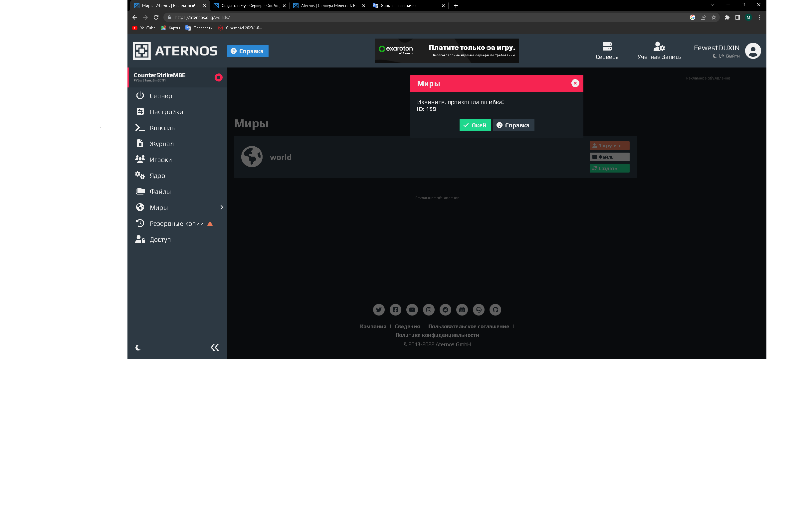Click CounterStrikeMBE server name

coord(159,75)
